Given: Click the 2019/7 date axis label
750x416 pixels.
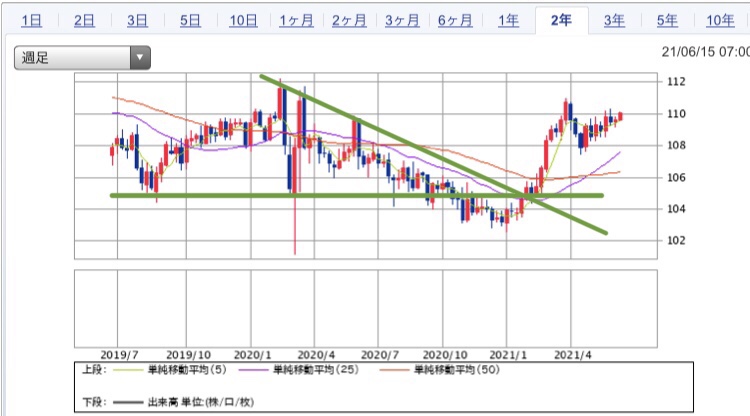Looking at the screenshot, I should pos(120,355).
